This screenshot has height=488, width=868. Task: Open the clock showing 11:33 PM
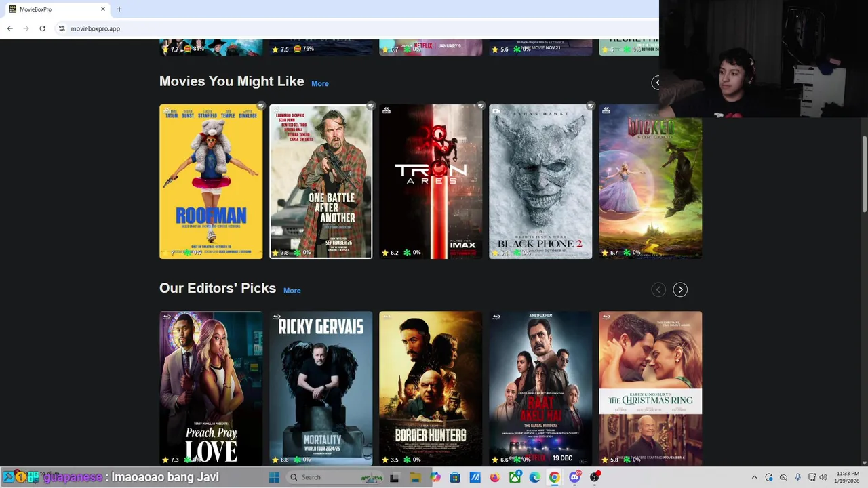[848, 477]
